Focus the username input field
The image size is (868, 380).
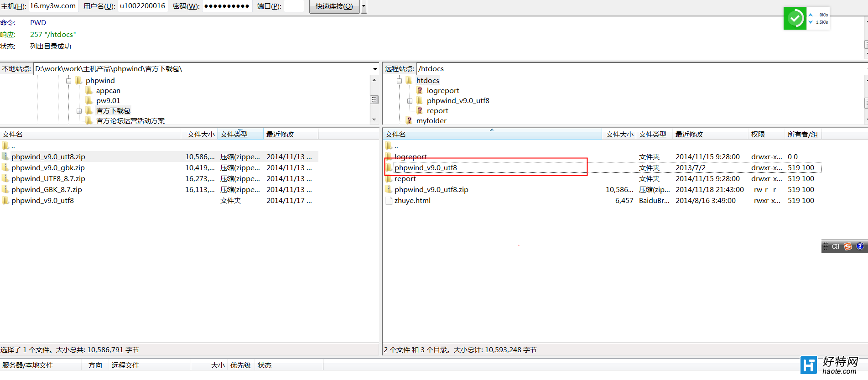pos(143,6)
